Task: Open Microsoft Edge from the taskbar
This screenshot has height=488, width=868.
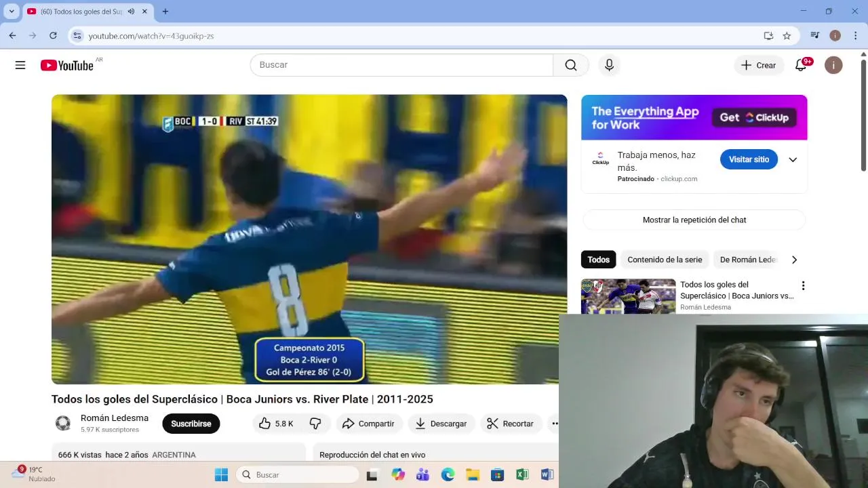Action: click(448, 475)
